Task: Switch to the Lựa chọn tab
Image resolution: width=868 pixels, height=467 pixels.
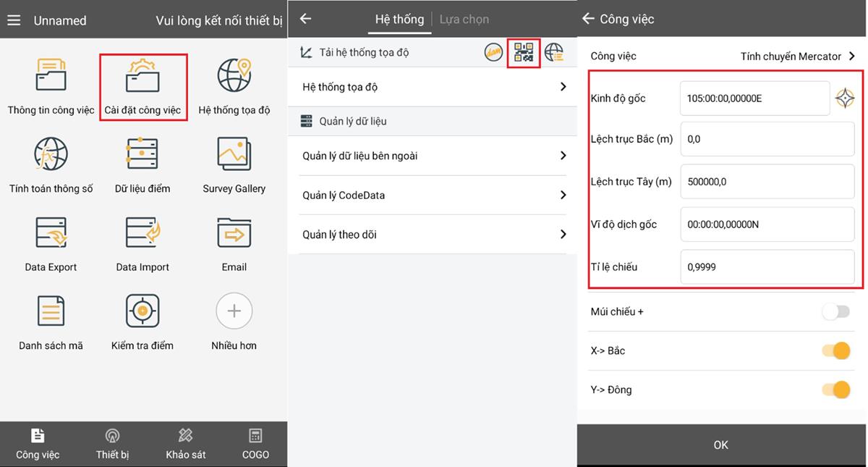Action: [x=464, y=20]
